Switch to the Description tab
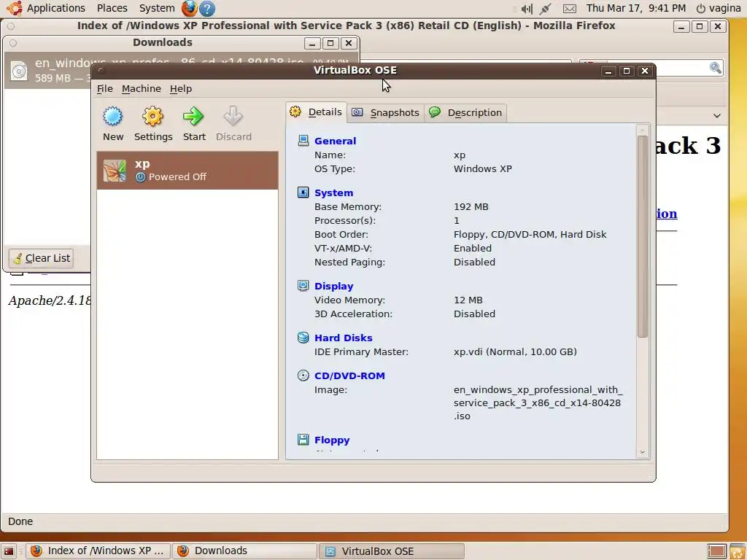Image resolution: width=747 pixels, height=560 pixels. 466,113
